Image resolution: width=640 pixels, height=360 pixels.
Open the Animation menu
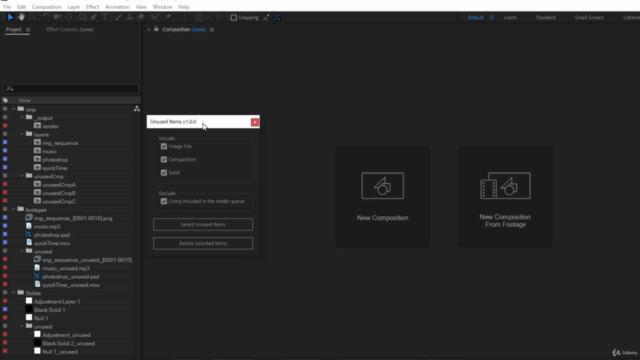click(x=117, y=7)
